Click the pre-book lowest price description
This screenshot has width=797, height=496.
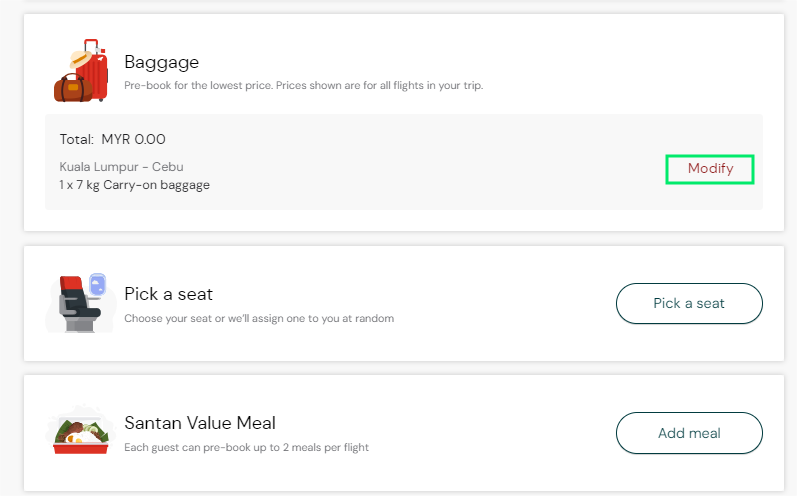[x=303, y=86]
